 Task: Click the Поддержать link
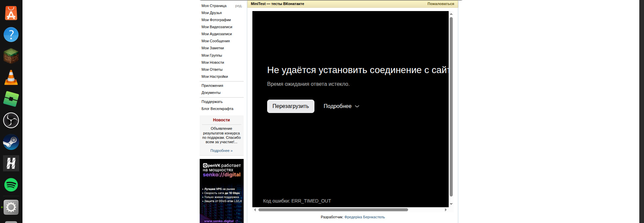click(212, 102)
